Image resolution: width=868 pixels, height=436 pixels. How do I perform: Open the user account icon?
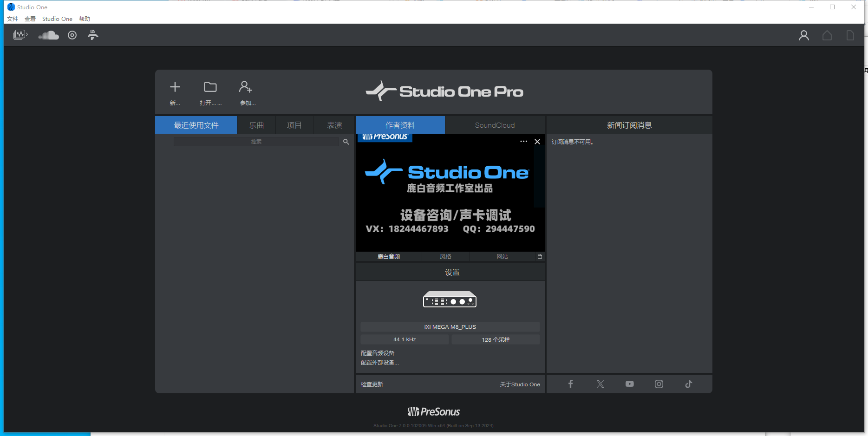[804, 35]
